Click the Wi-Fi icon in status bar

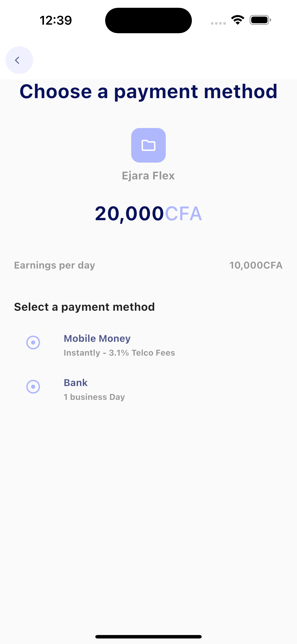(x=237, y=20)
